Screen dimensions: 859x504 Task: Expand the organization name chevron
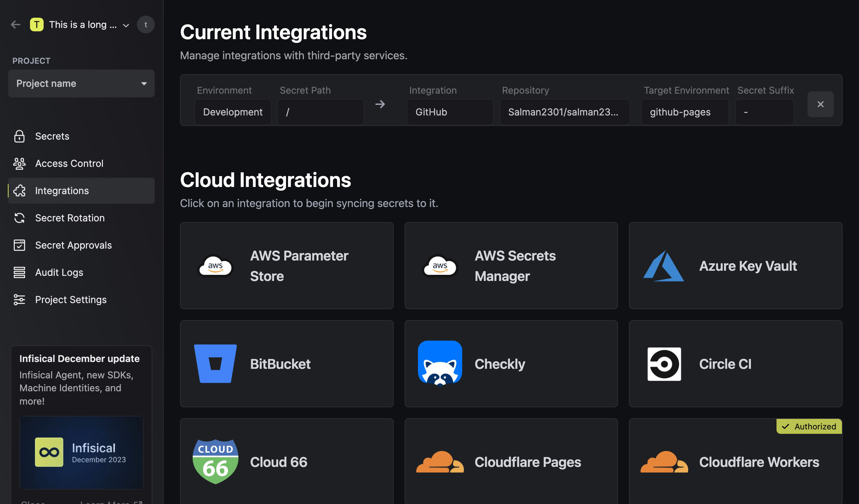(x=126, y=25)
